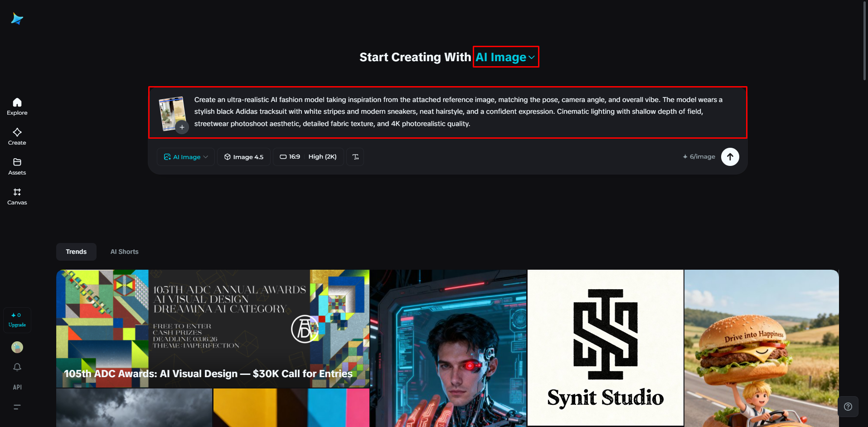This screenshot has width=868, height=427.
Task: Switch to the AI Shorts tab
Action: [x=125, y=252]
